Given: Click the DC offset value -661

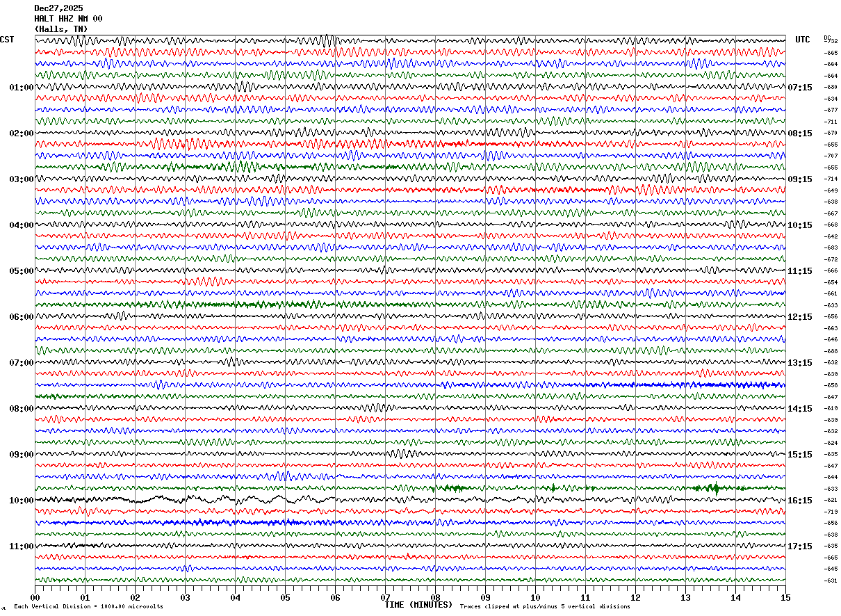Looking at the screenshot, I should pyautogui.click(x=831, y=294).
